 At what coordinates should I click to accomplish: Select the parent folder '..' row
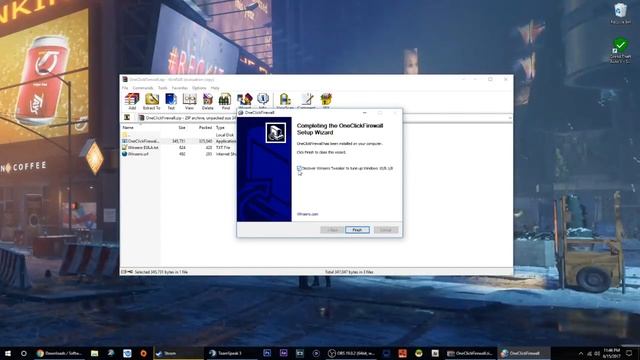coord(179,134)
